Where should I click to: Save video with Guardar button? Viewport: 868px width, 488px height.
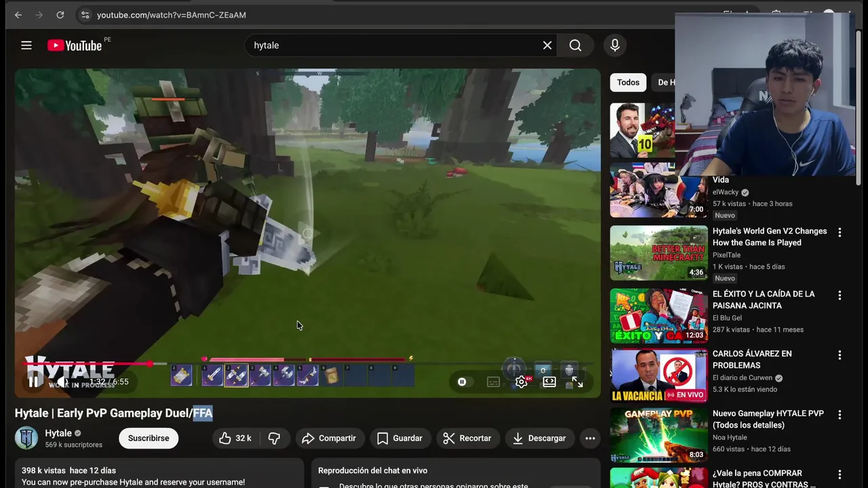pos(399,439)
